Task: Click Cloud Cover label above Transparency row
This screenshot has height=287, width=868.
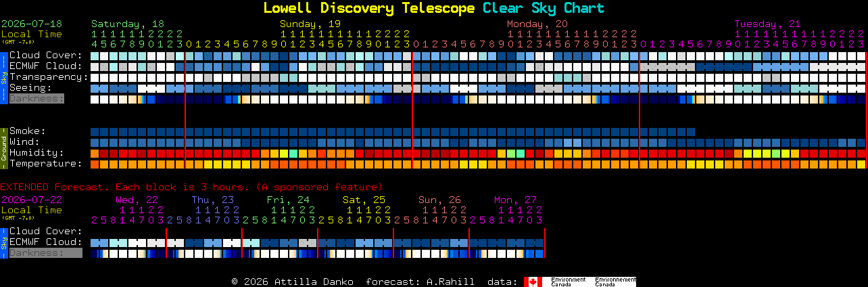Action: [x=46, y=56]
